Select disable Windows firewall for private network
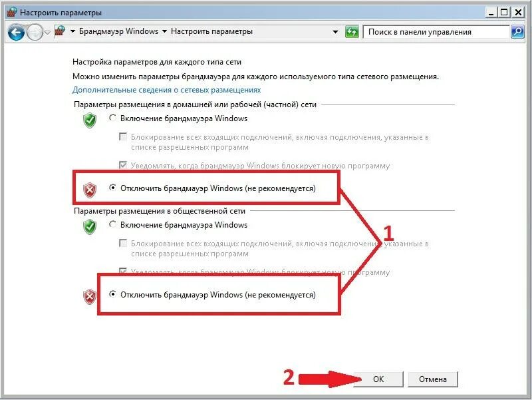 coord(112,188)
